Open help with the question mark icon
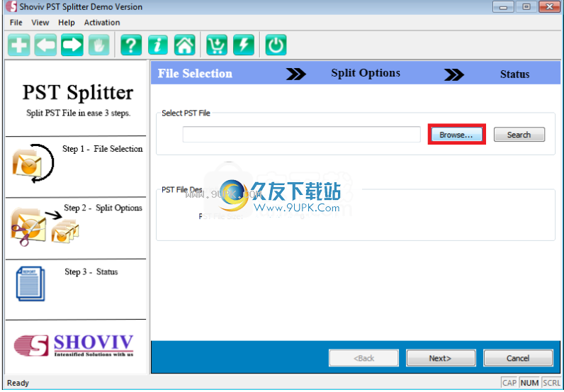The width and height of the screenshot is (564, 392). click(x=131, y=45)
